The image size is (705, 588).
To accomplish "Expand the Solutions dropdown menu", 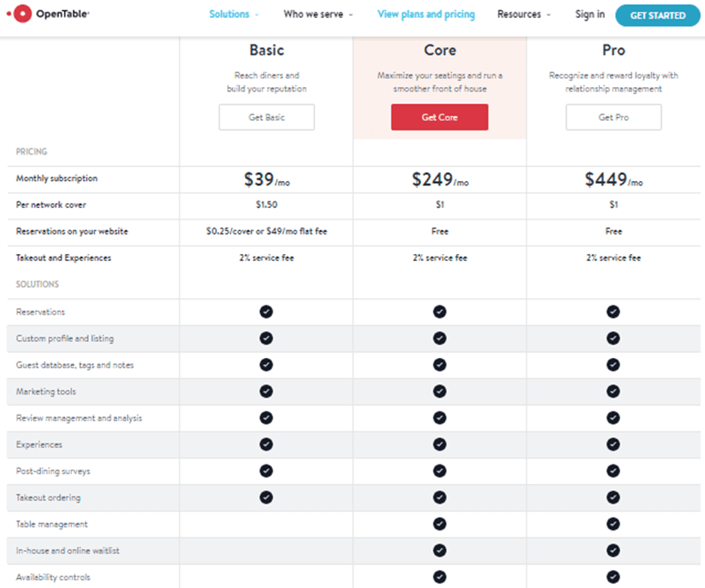I will coord(234,15).
